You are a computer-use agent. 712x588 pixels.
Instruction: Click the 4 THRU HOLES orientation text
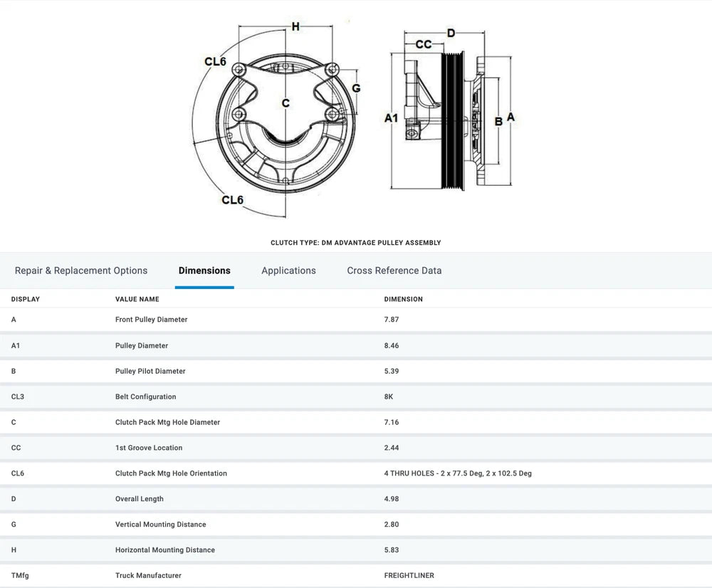[458, 473]
